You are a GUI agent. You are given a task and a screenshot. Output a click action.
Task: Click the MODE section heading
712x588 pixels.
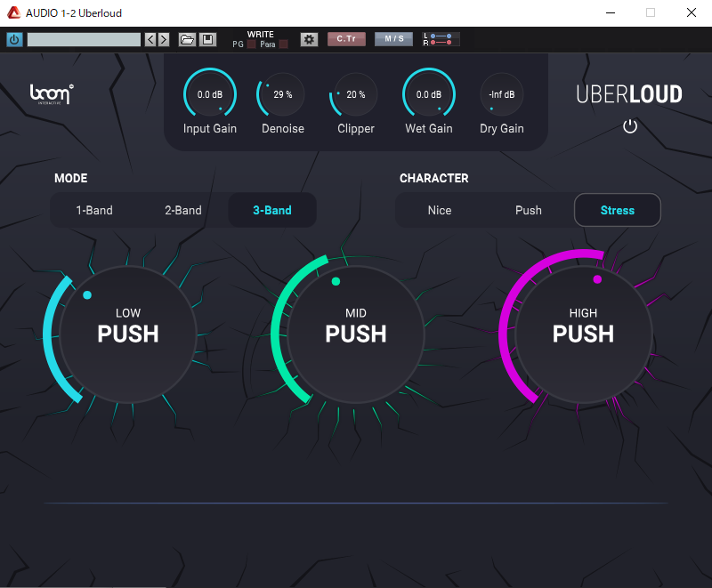[71, 178]
